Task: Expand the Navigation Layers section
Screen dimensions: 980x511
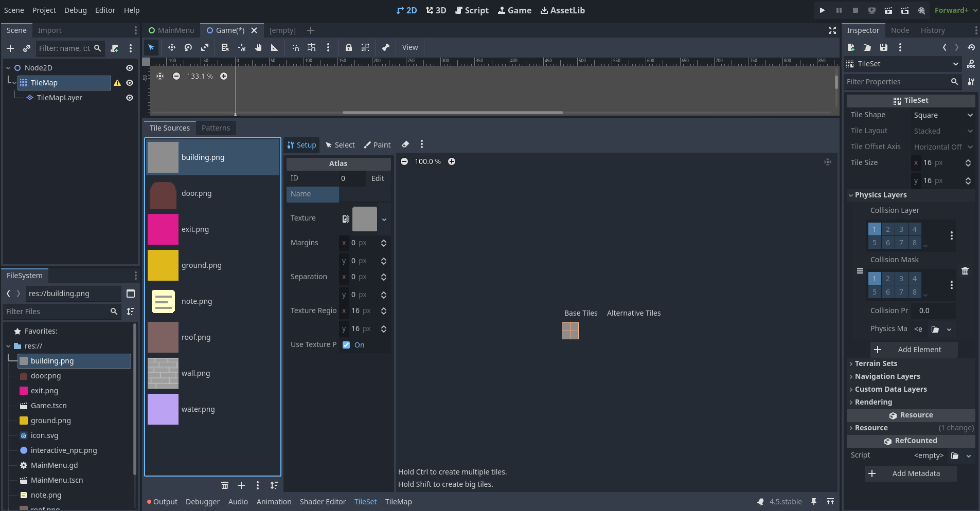Action: [x=887, y=376]
